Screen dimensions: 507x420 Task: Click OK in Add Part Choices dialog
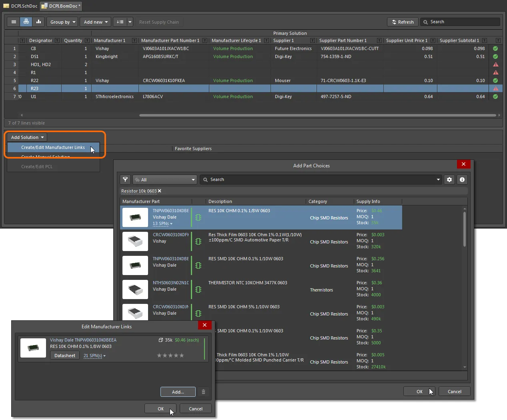419,392
